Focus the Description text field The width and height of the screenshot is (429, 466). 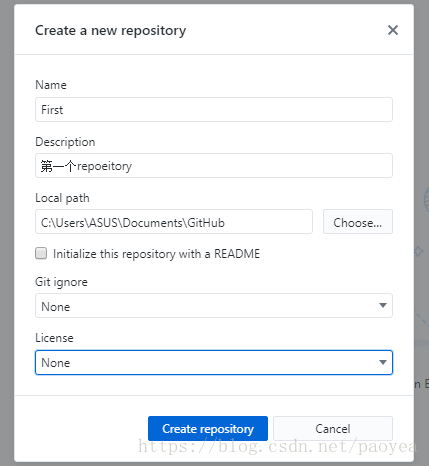point(214,166)
